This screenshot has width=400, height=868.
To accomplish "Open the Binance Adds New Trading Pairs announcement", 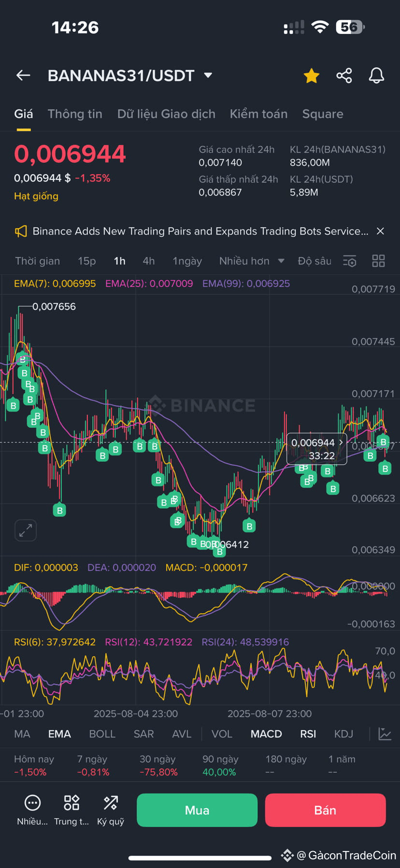I will coord(200,231).
